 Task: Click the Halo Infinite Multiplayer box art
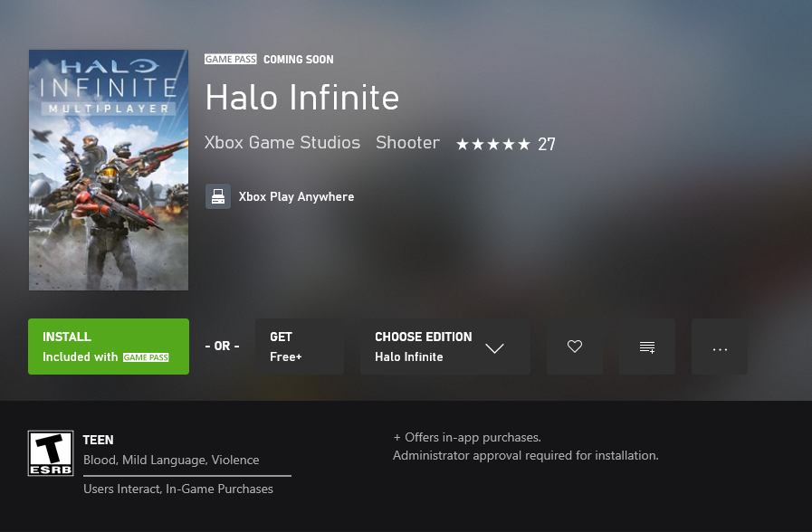108,169
